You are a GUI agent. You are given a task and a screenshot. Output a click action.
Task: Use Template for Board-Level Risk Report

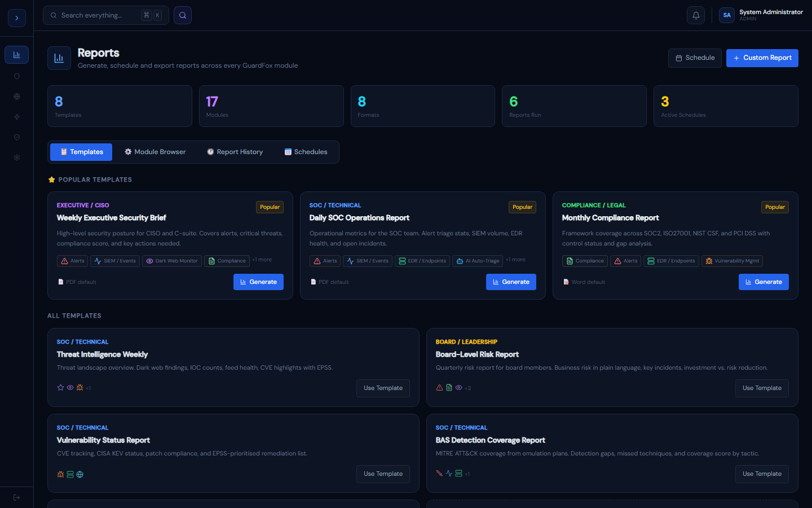pos(762,388)
